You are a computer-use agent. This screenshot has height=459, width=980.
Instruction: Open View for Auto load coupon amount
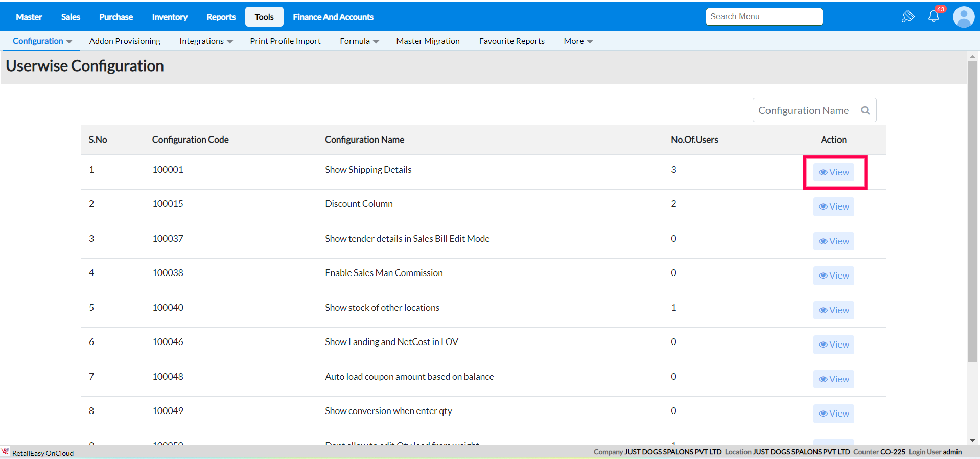[x=833, y=379]
